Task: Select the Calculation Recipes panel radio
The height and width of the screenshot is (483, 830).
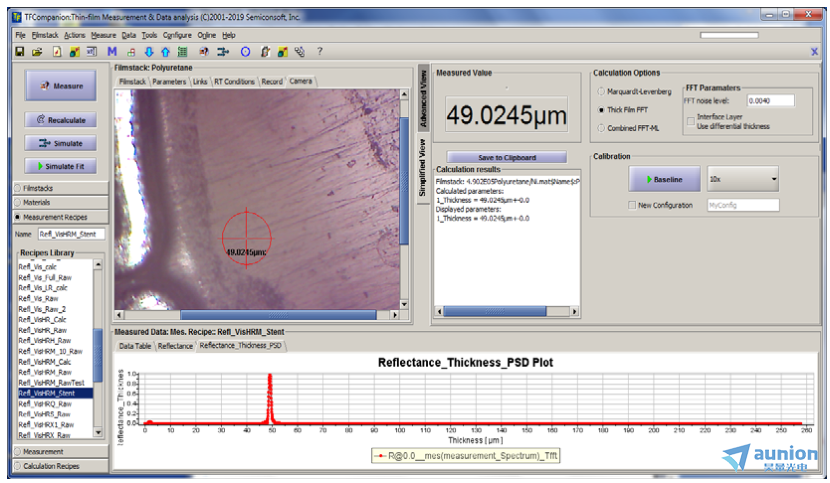Action: coord(18,467)
